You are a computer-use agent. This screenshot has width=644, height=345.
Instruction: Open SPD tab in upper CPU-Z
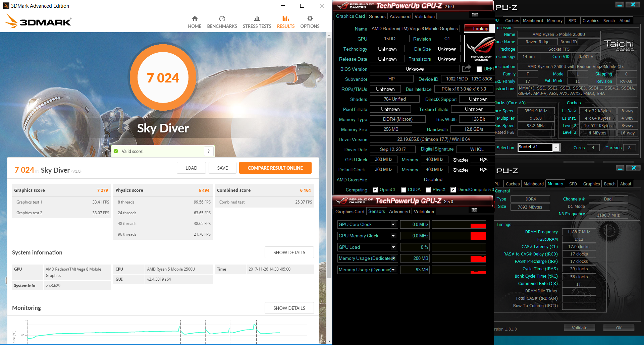click(x=572, y=20)
